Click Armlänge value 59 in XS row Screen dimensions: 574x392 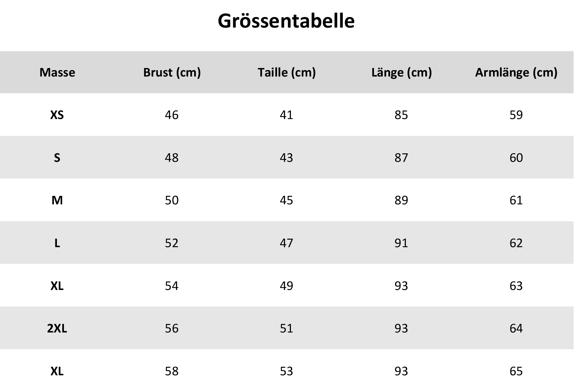(516, 115)
